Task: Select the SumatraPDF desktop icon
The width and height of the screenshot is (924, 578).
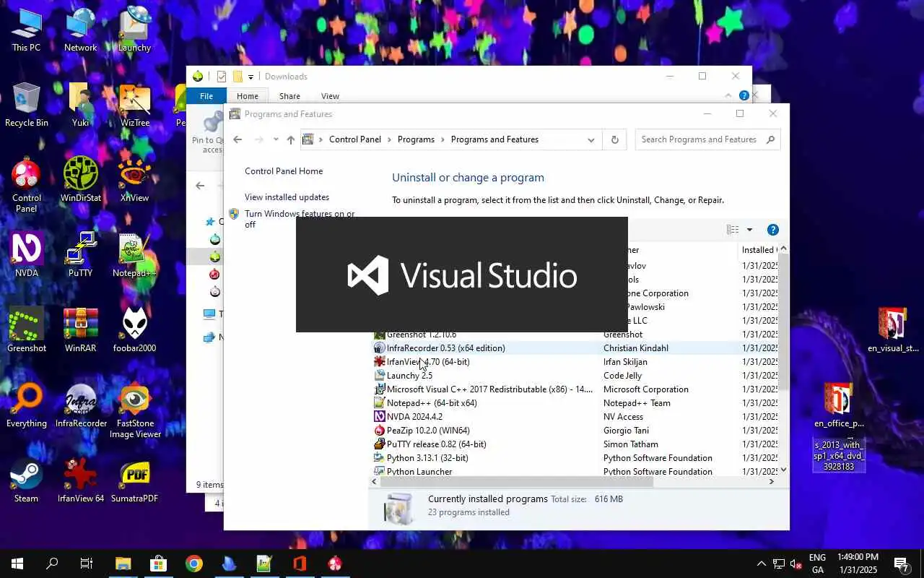Action: click(x=134, y=481)
